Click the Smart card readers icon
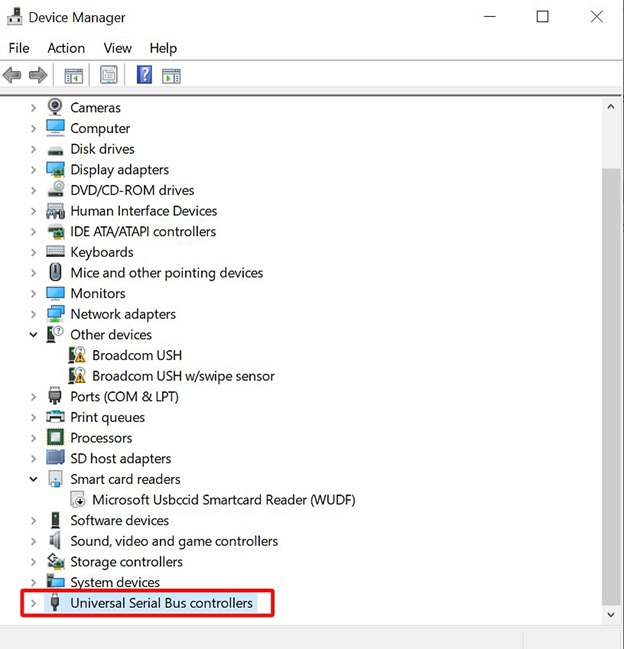The image size is (624, 649). 55,479
